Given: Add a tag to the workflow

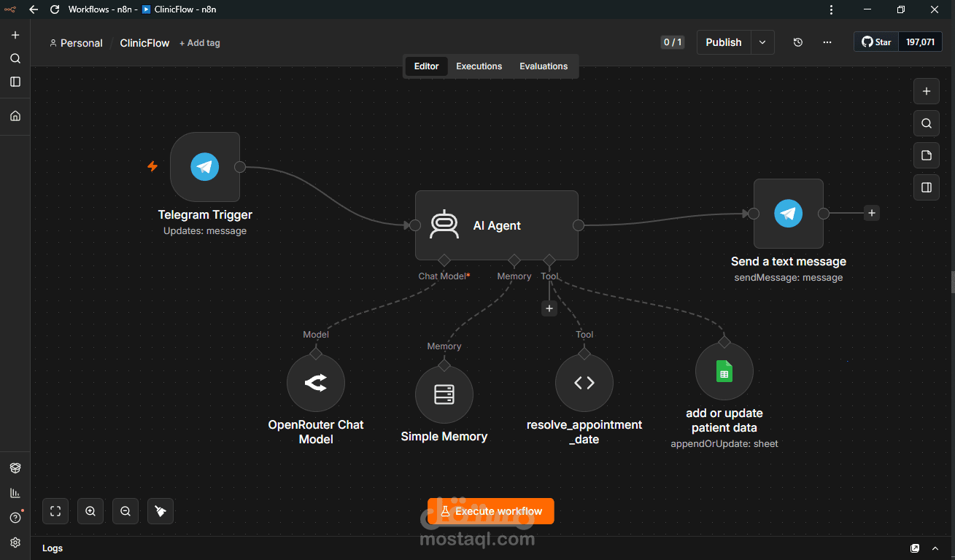Looking at the screenshot, I should (200, 43).
